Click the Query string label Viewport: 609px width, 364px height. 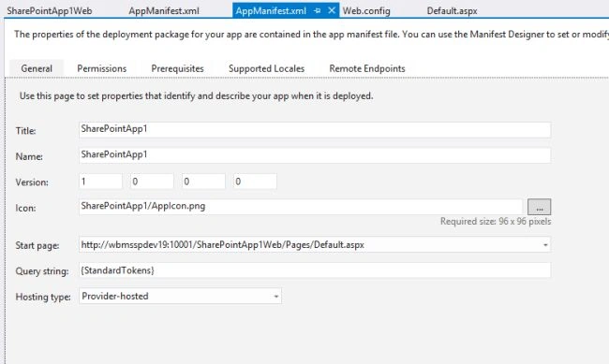point(42,271)
